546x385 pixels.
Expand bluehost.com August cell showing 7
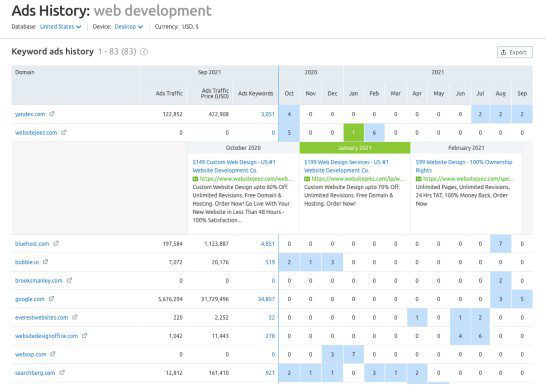click(500, 244)
